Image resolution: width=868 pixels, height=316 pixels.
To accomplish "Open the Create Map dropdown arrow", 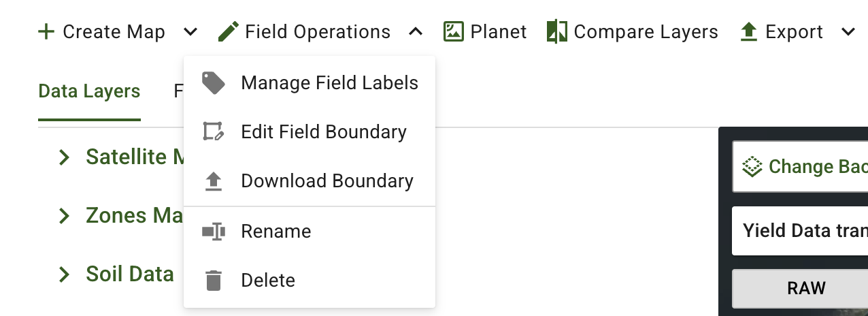I will coord(191,32).
